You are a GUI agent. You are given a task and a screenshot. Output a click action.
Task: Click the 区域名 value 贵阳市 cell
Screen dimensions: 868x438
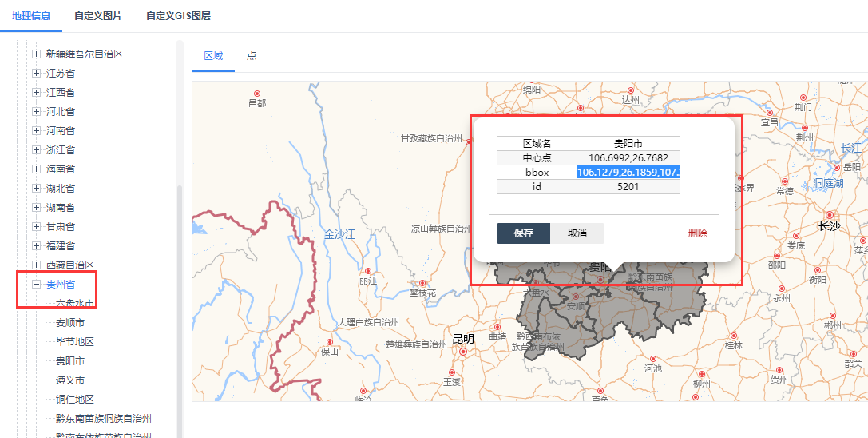pyautogui.click(x=628, y=144)
